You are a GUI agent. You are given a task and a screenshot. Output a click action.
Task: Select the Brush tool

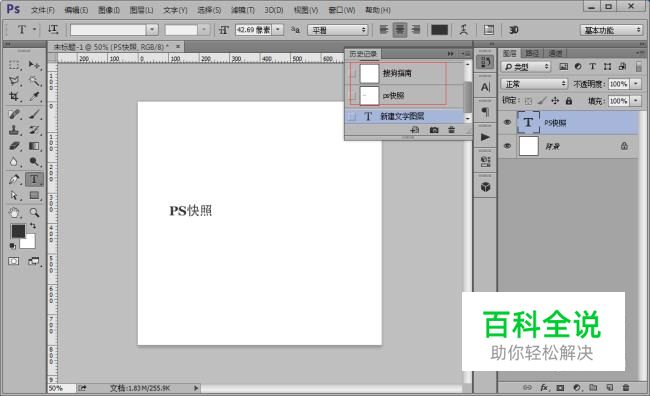point(34,114)
